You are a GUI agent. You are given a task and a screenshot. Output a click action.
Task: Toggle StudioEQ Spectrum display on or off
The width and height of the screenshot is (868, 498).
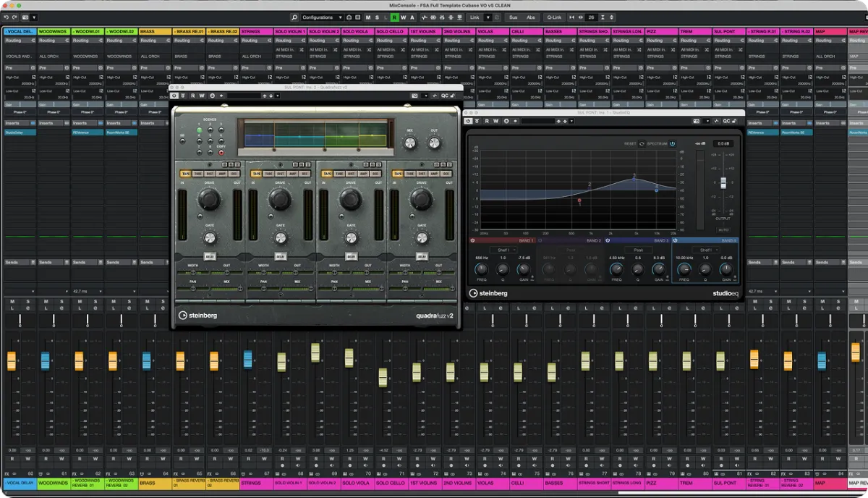[672, 143]
